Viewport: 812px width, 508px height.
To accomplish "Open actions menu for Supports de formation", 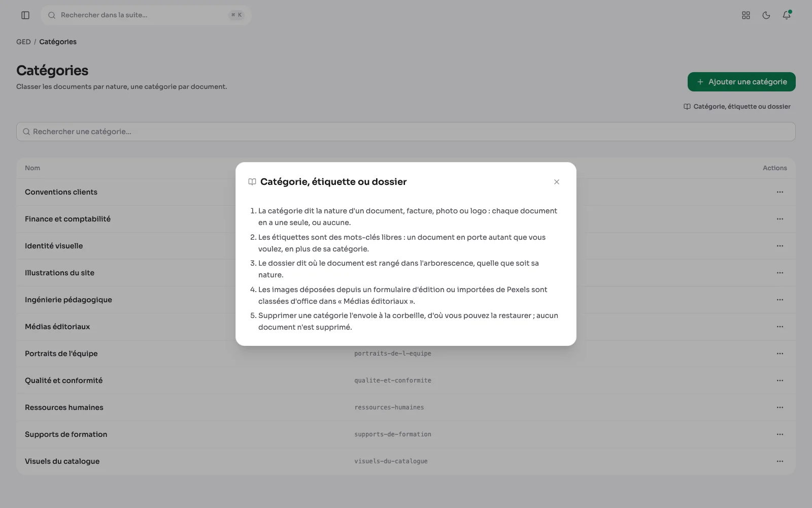I will click(780, 434).
